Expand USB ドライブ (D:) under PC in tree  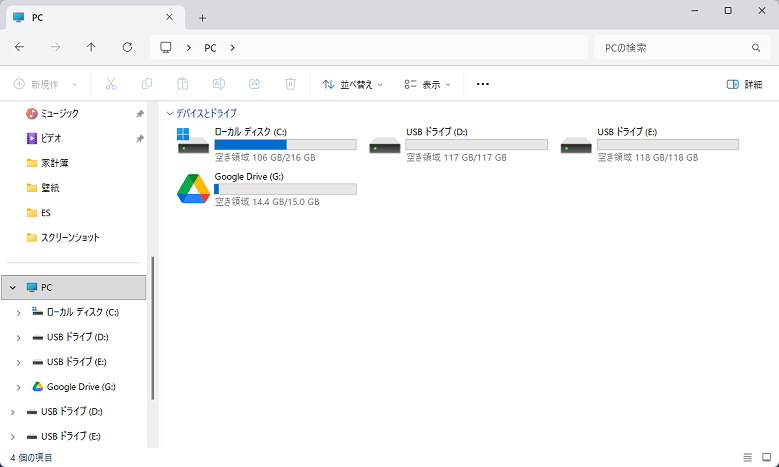18,337
